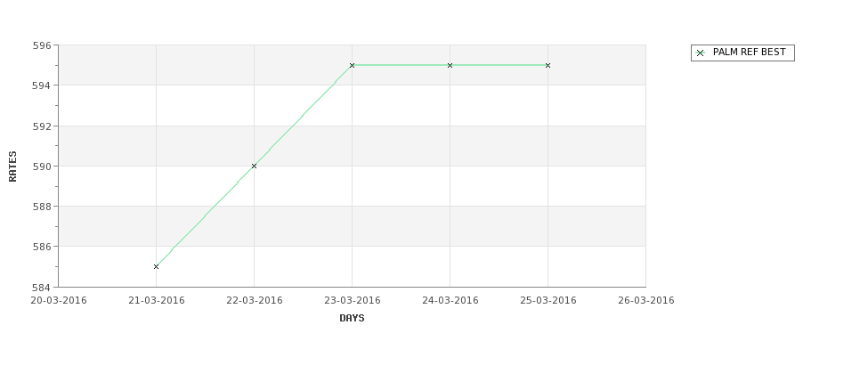Image resolution: width=868 pixels, height=382 pixels.
Task: Click the 590 y-axis tick label
Action: [x=42, y=167]
